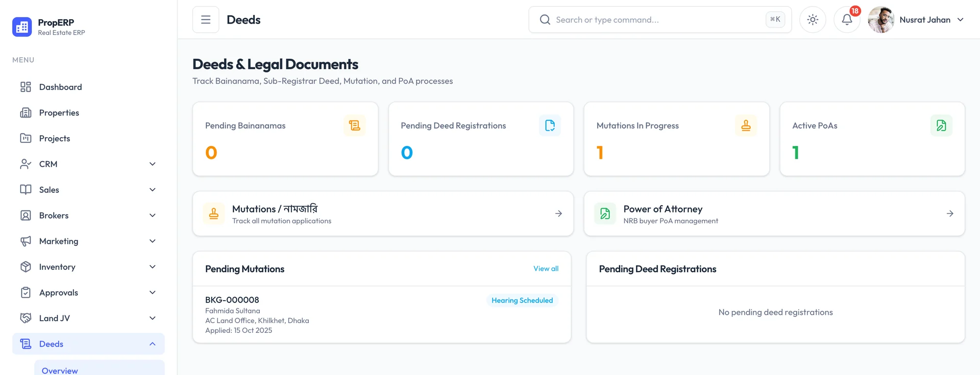The height and width of the screenshot is (375, 980).
Task: Click the Land JV handshake icon
Action: (25, 318)
